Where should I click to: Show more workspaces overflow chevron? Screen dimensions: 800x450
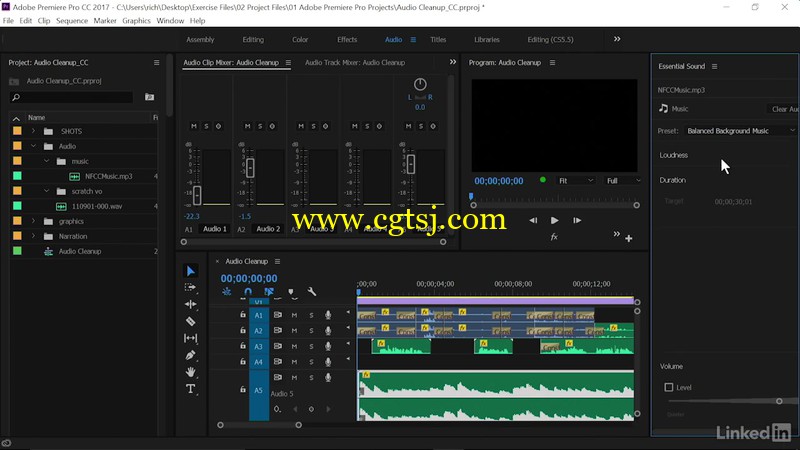coord(617,39)
